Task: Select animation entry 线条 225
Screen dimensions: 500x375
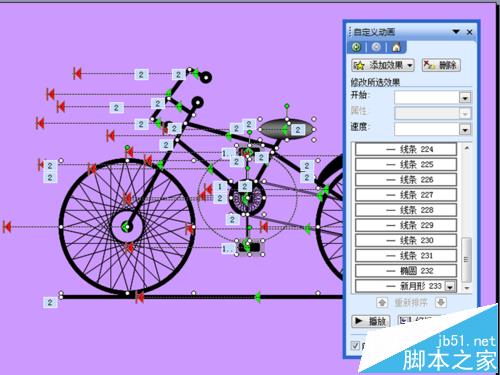Action: (406, 164)
